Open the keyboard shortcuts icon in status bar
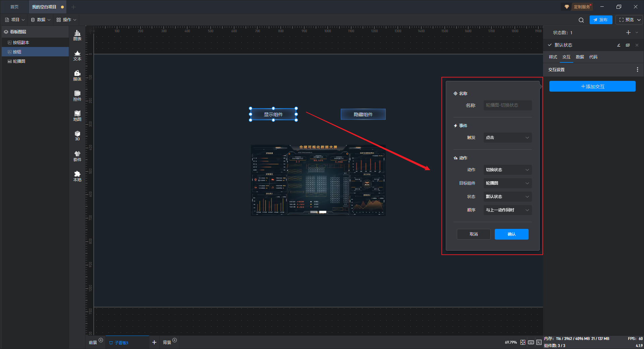 tap(531, 342)
